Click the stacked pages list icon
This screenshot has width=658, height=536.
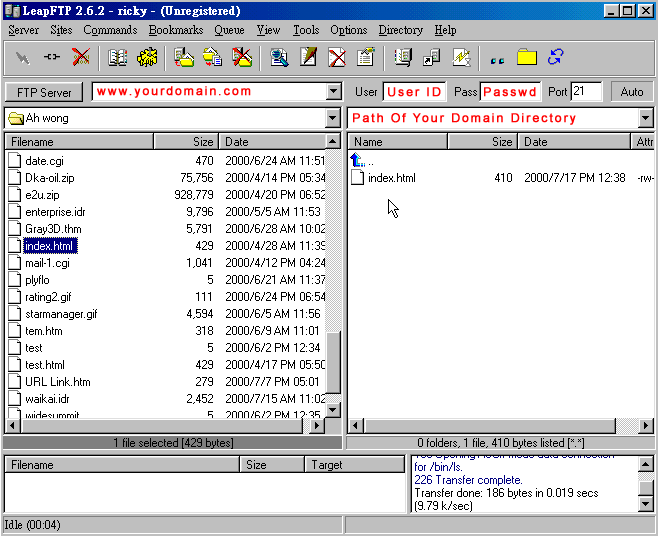(403, 58)
